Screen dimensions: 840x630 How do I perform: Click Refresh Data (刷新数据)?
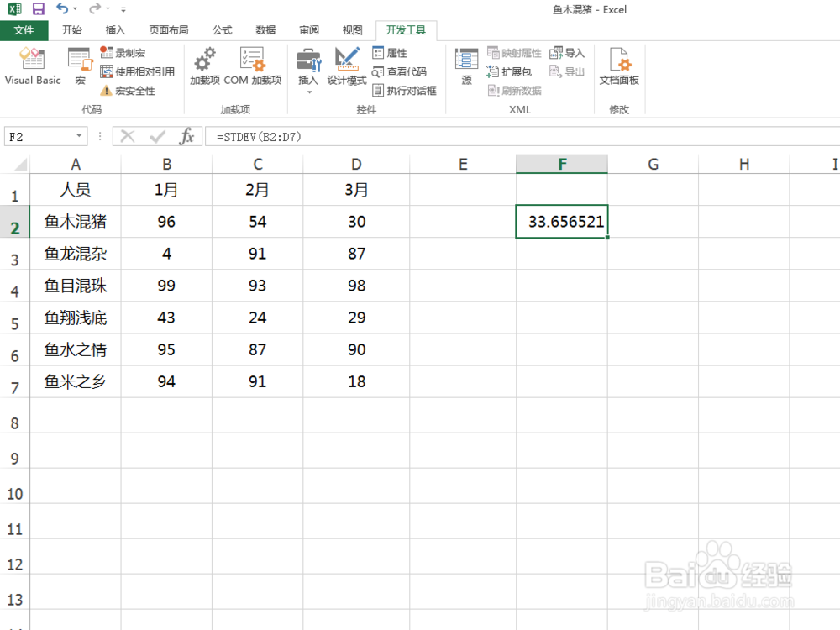[x=514, y=91]
